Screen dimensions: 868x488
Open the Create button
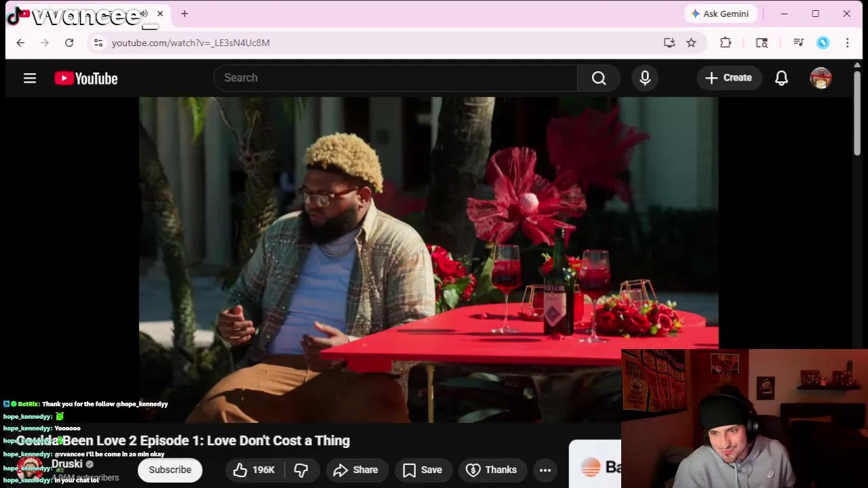point(728,78)
